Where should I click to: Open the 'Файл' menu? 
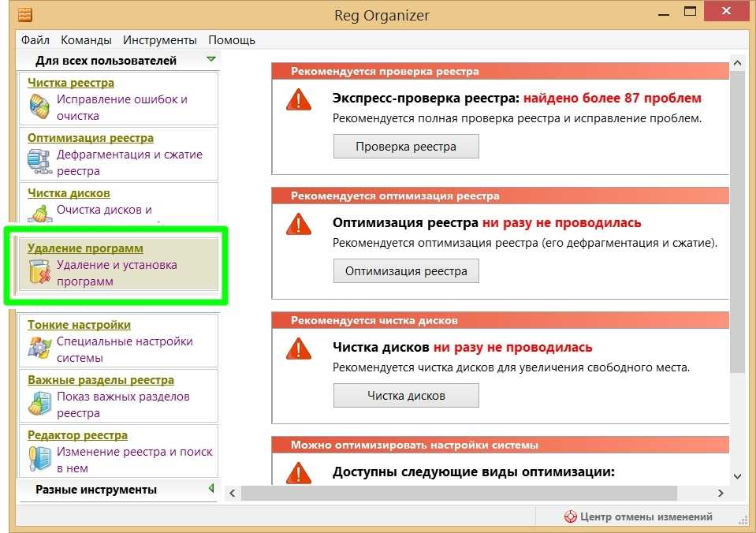[35, 39]
